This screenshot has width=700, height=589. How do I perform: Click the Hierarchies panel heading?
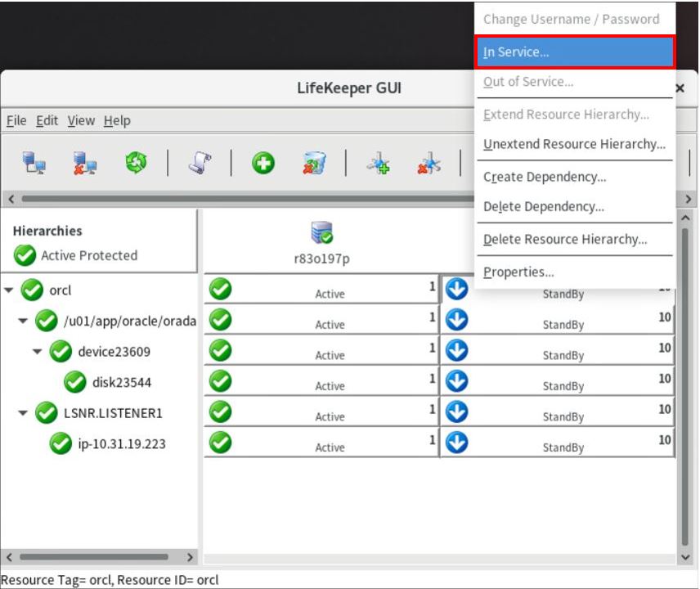(47, 231)
